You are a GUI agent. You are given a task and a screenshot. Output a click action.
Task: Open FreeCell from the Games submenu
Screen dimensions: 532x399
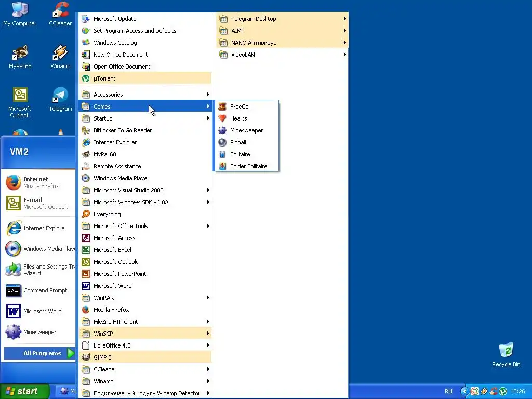247,107
